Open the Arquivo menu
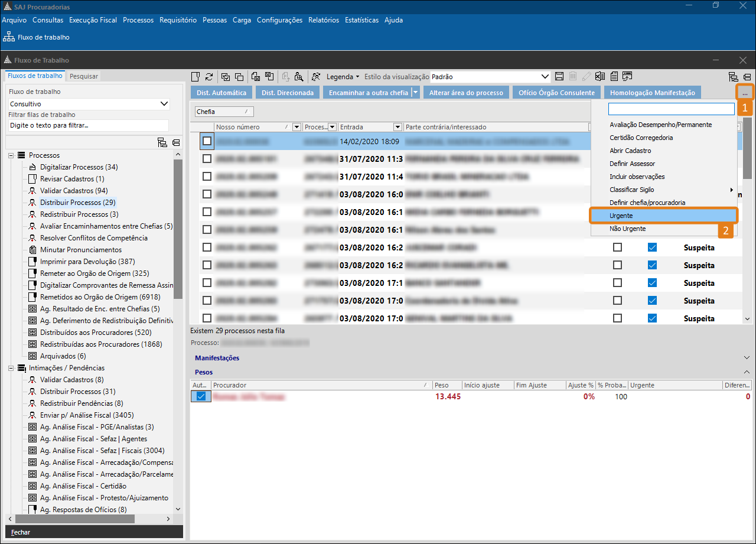 point(14,20)
